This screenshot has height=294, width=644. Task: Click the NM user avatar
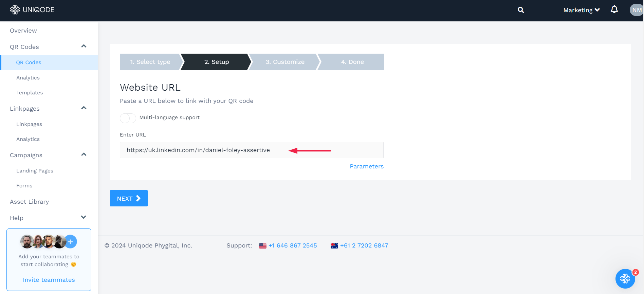[x=637, y=10]
